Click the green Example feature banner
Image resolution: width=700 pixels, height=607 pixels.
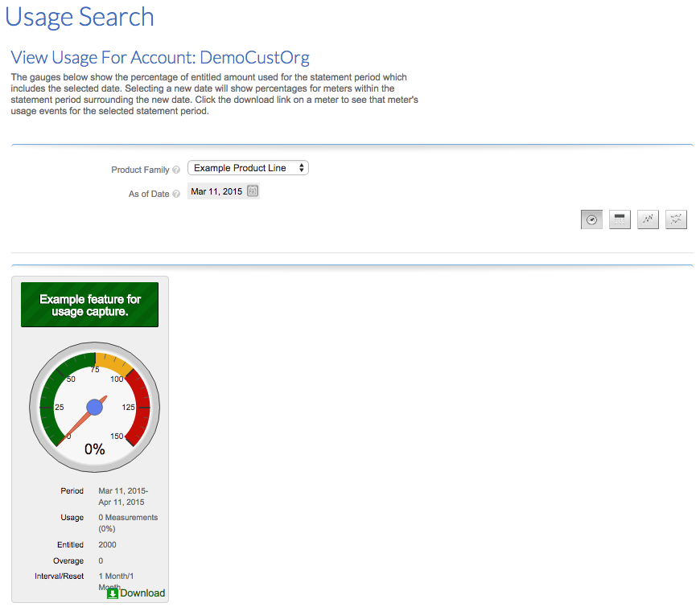tap(89, 305)
